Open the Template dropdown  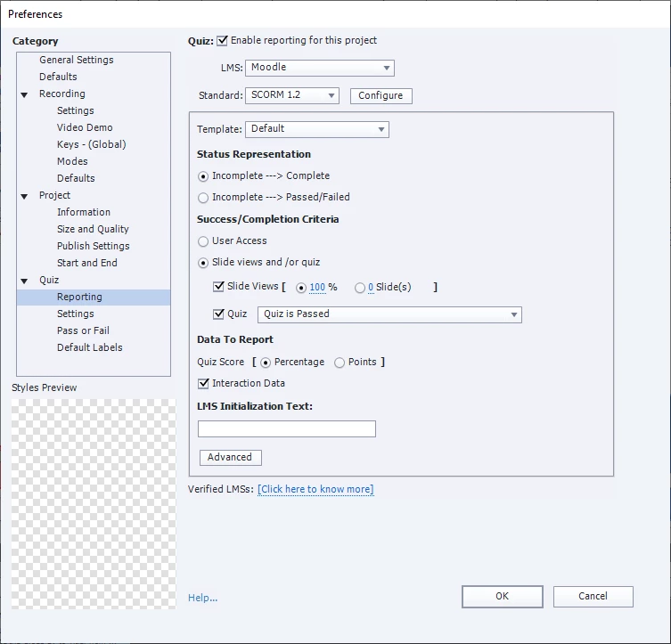point(316,129)
